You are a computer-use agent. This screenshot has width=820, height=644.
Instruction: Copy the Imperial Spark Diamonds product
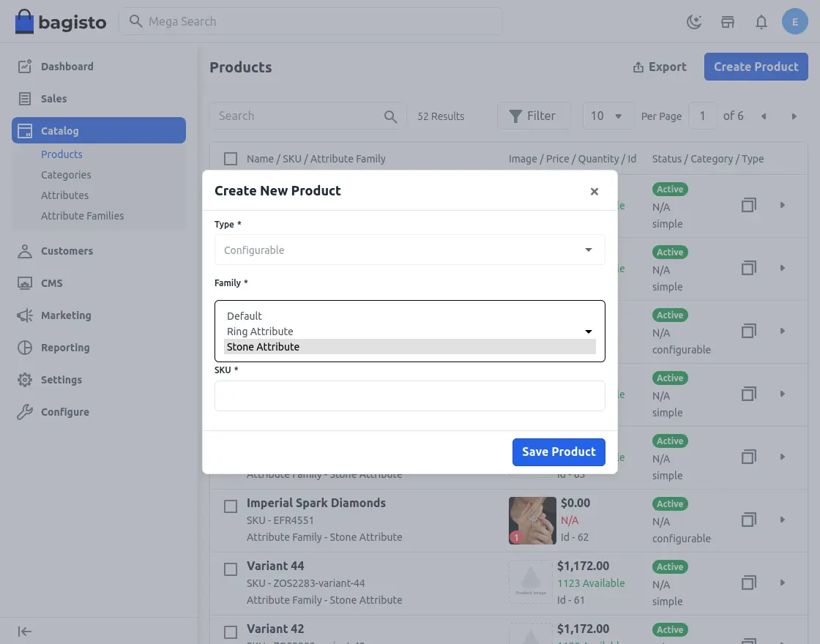pos(748,520)
